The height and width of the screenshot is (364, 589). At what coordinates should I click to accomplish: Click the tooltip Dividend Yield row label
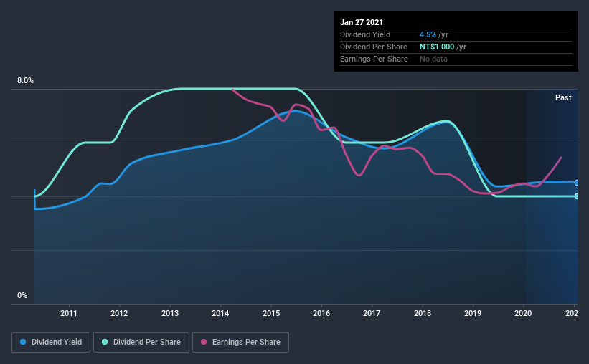365,34
